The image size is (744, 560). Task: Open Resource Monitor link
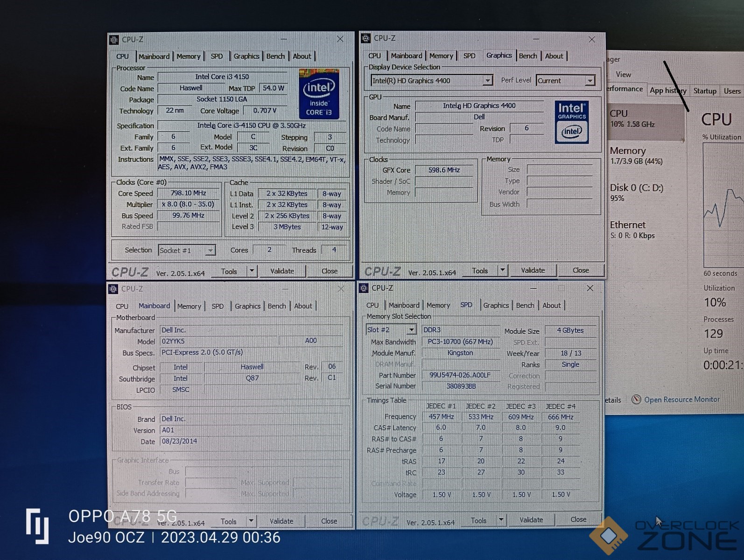[x=682, y=399]
